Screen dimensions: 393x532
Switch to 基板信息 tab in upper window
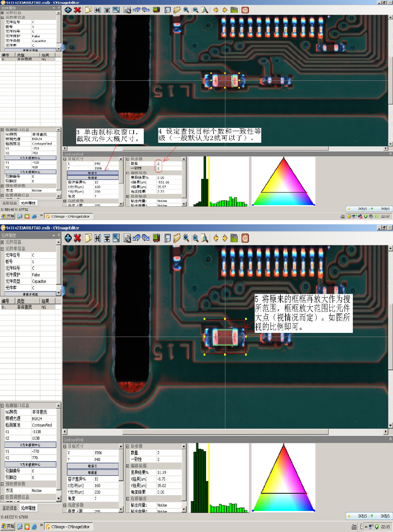coord(9,203)
